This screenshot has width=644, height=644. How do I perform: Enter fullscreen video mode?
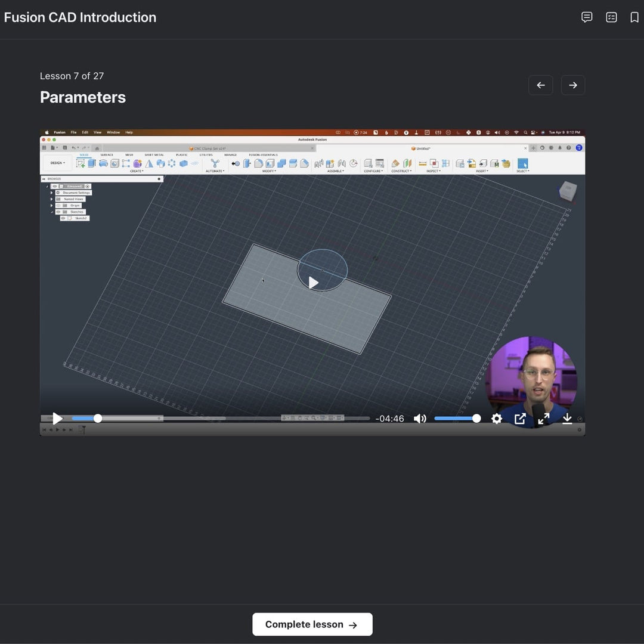click(543, 419)
